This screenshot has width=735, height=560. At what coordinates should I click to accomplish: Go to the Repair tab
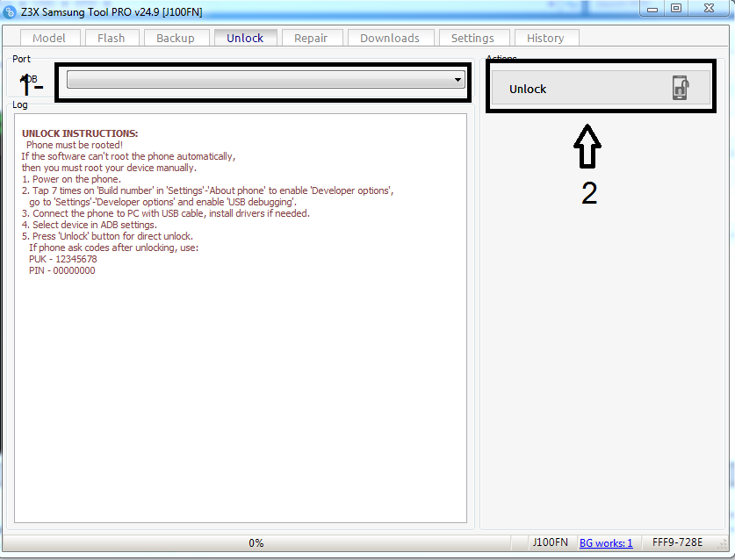(x=311, y=38)
